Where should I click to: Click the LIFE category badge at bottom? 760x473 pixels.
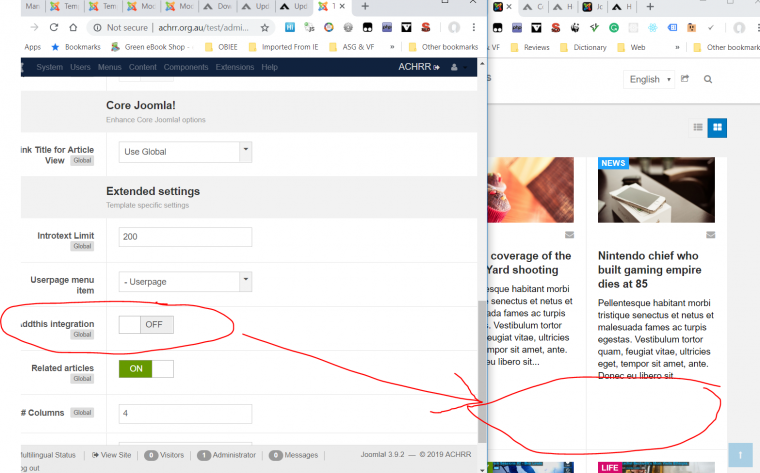pyautogui.click(x=610, y=468)
